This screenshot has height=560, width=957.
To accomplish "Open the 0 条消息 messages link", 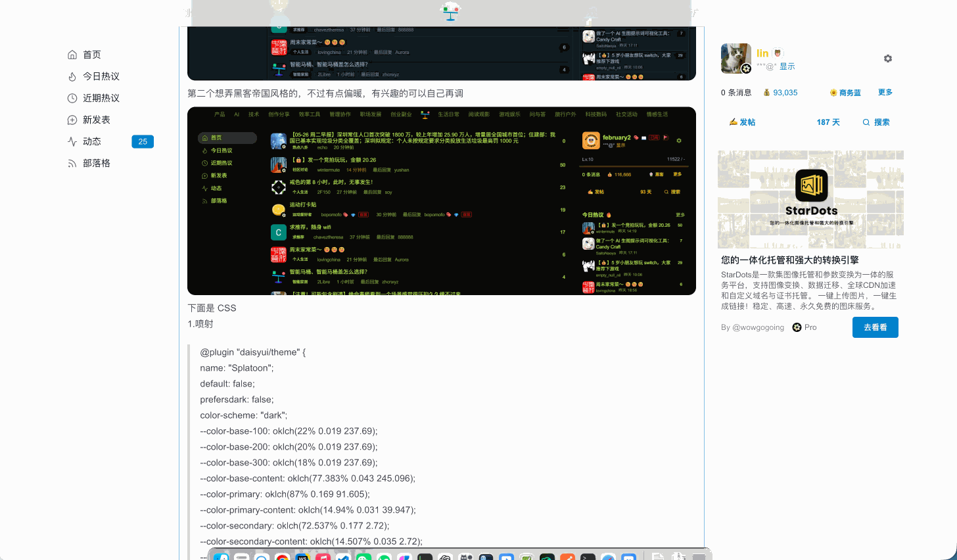I will 736,93.
